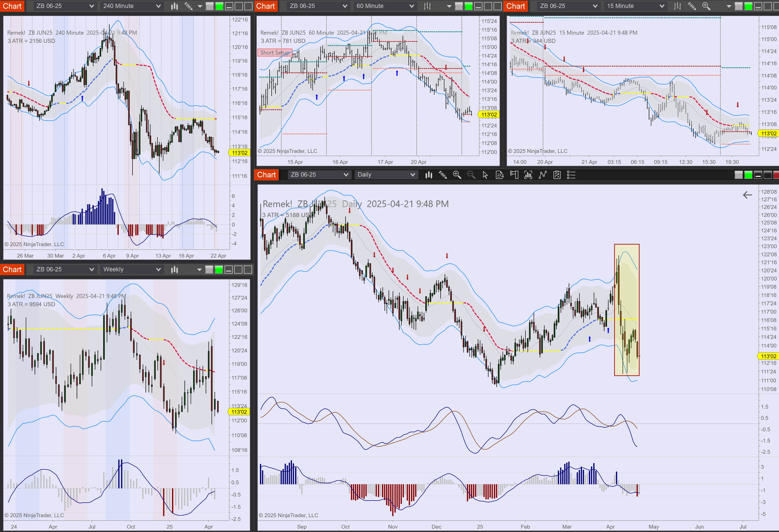Click the Zoom In magnifier in Daily chart

tap(457, 174)
